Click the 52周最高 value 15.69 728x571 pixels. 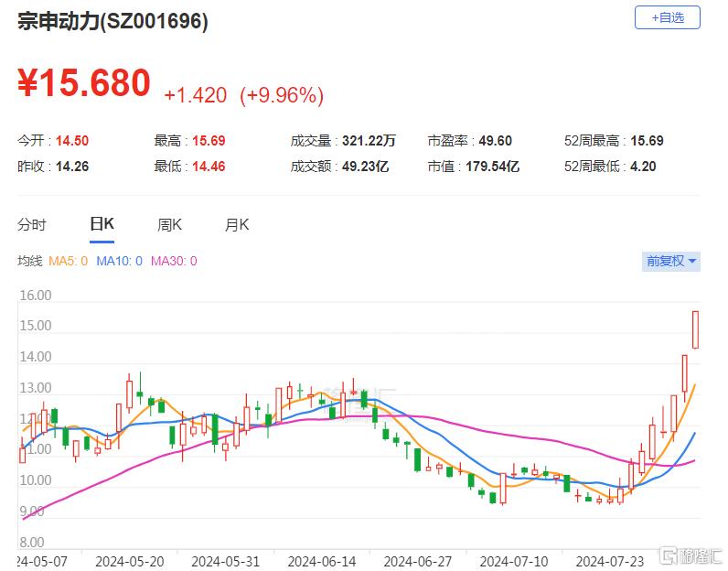647,141
